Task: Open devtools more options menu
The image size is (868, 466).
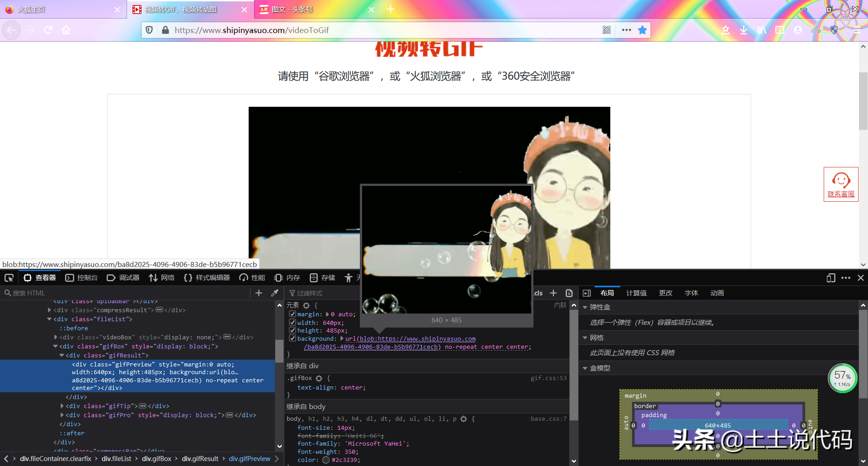Action: click(x=846, y=278)
